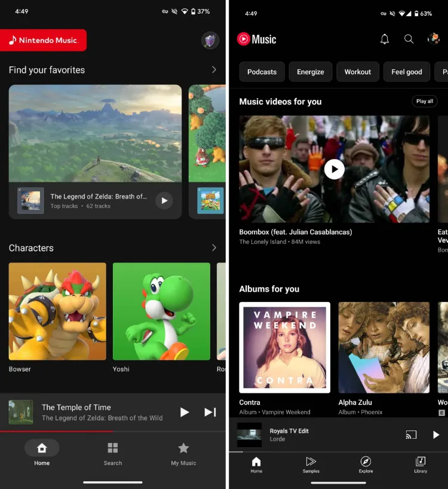Switch to Nintendo Music Search tab
This screenshot has width=448, height=489.
[x=112, y=453]
